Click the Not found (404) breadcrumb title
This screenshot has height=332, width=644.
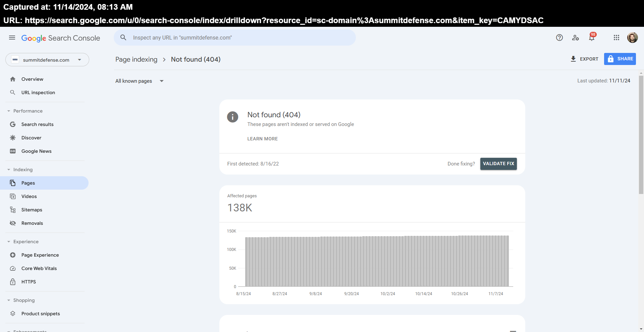(196, 59)
